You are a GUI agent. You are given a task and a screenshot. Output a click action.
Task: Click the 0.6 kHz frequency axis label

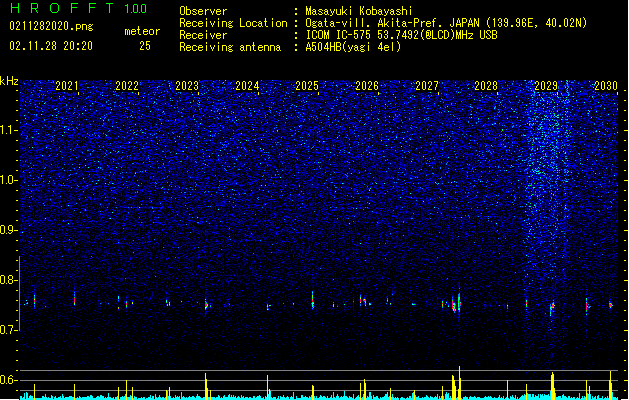click(9, 380)
